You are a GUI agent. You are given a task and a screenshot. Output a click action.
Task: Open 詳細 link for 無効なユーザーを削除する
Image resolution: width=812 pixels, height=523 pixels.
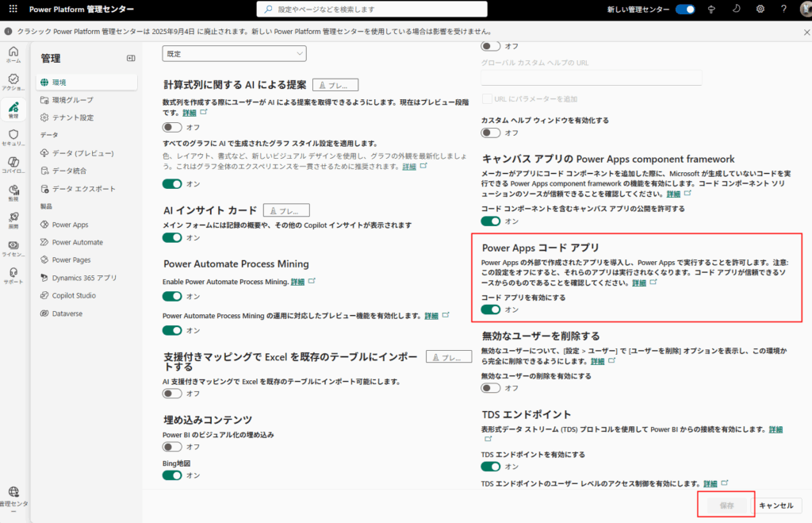pos(598,361)
